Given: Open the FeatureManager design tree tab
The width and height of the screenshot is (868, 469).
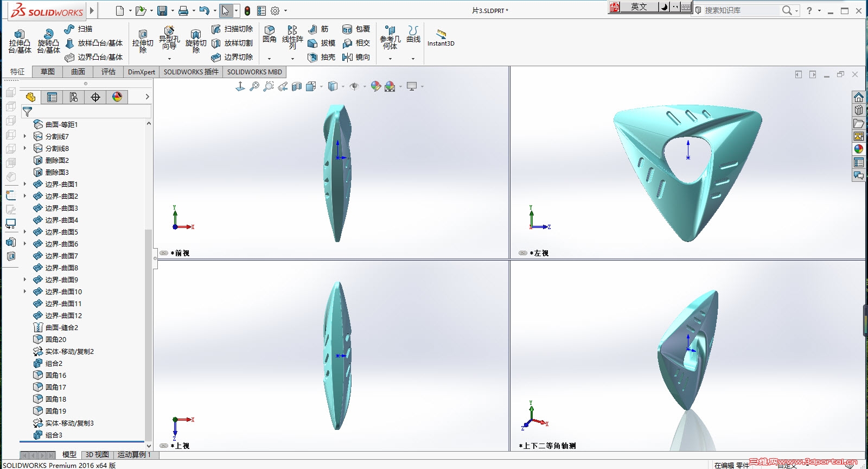Looking at the screenshot, I should coord(30,97).
